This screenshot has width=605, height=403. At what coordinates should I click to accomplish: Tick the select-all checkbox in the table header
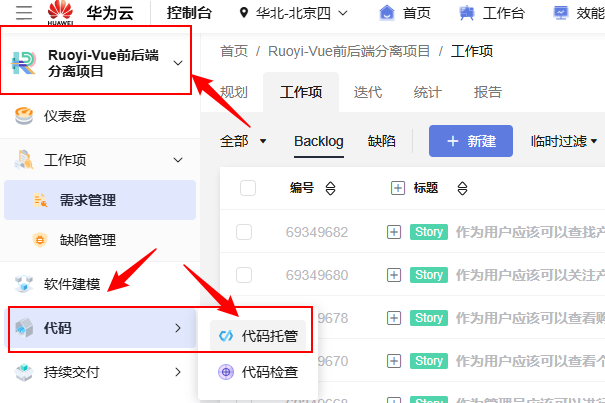click(248, 188)
